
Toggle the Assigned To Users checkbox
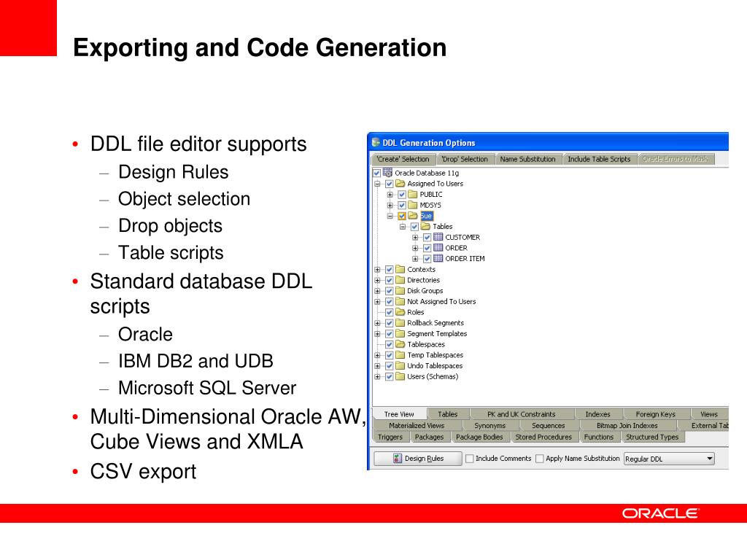(x=390, y=184)
